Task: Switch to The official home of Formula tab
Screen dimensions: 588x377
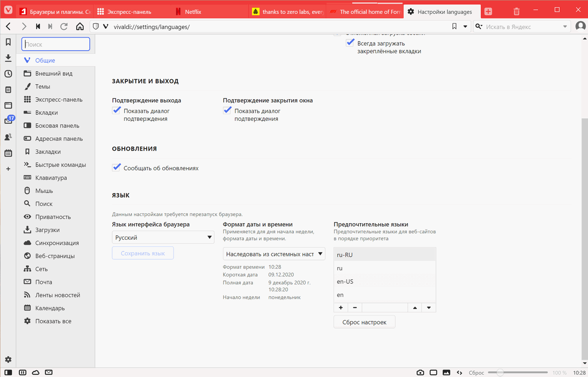Action: [x=365, y=12]
